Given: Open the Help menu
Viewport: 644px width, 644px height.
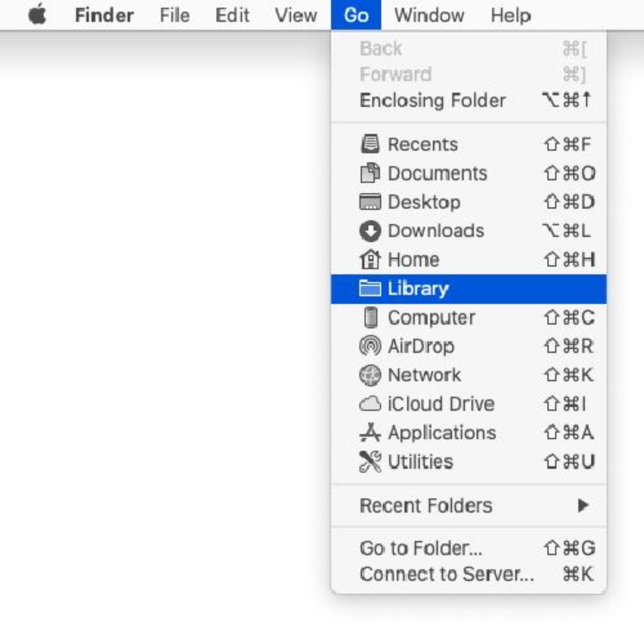Looking at the screenshot, I should point(511,15).
